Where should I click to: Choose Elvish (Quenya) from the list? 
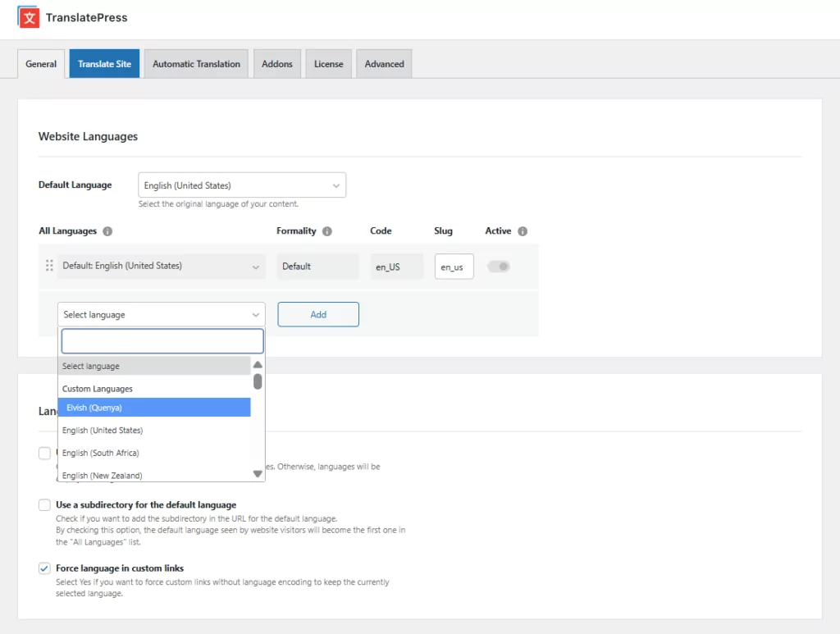pos(154,408)
